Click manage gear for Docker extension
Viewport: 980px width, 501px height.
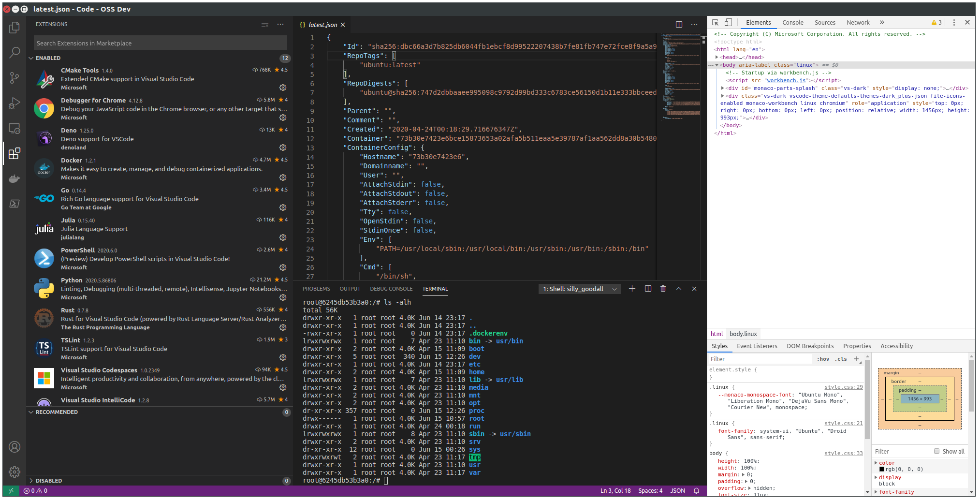point(283,177)
